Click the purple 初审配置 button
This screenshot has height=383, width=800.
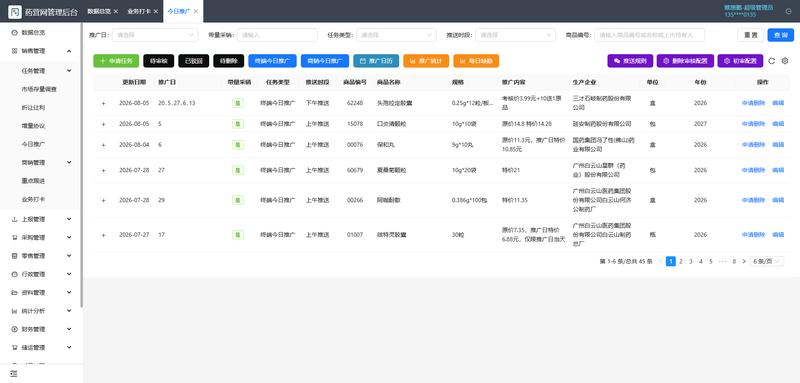(740, 61)
